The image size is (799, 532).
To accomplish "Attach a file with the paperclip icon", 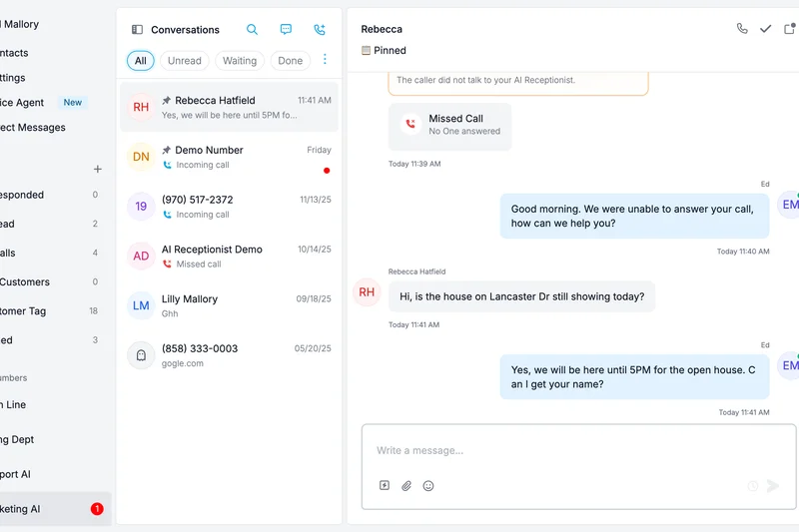I will click(x=406, y=486).
